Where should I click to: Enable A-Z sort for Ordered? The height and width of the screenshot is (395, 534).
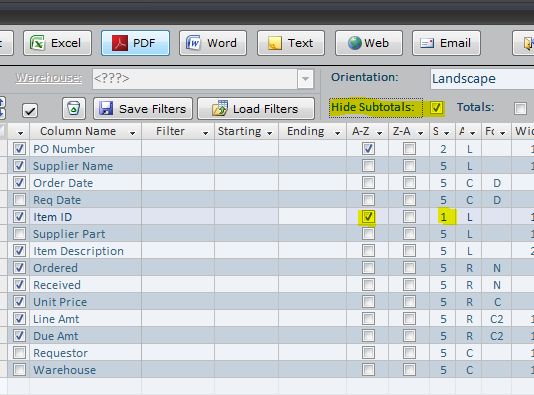[x=368, y=268]
